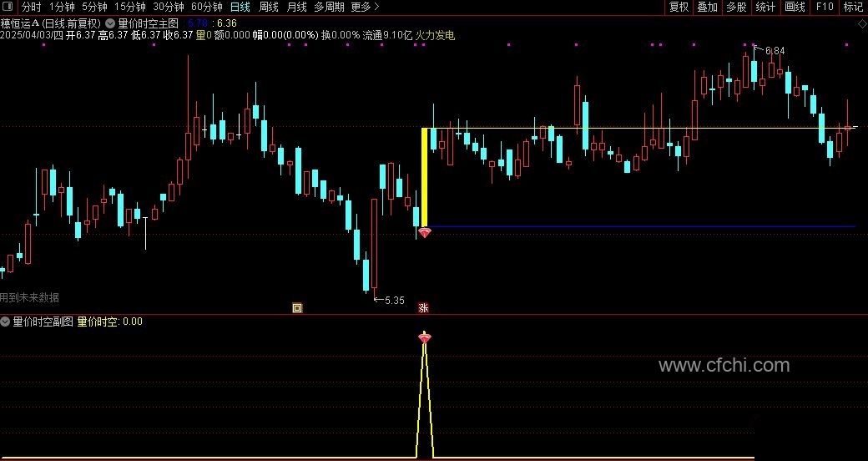Click the 叠加 overlay button
This screenshot has width=868, height=461.
click(708, 7)
